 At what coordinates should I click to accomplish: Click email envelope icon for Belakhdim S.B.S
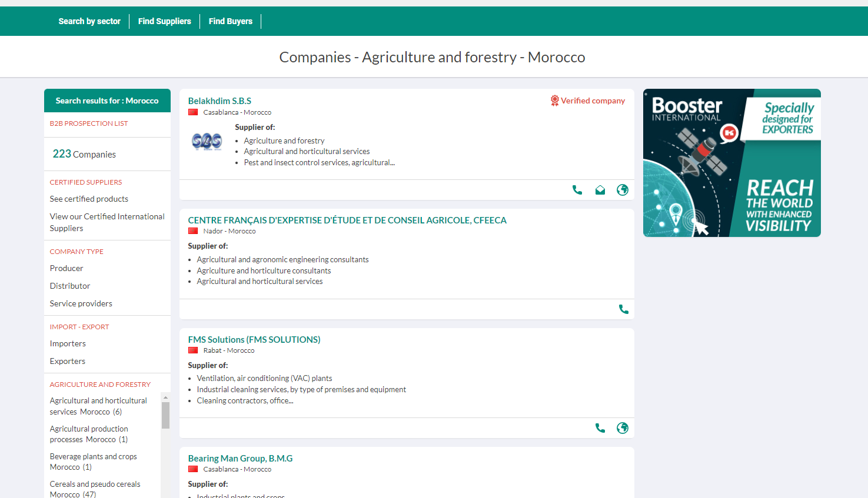[600, 190]
